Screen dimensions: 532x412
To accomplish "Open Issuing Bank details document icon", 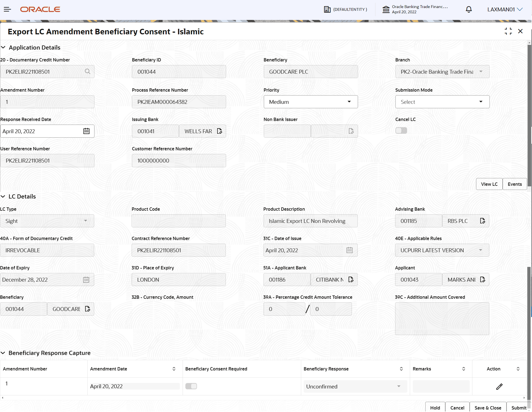I will click(x=219, y=131).
